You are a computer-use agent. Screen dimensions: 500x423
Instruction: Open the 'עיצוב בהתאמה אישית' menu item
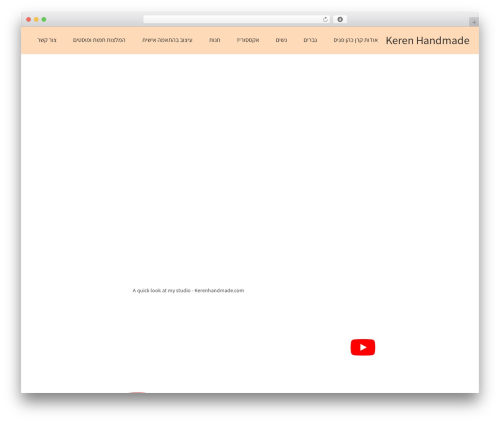[x=167, y=40]
